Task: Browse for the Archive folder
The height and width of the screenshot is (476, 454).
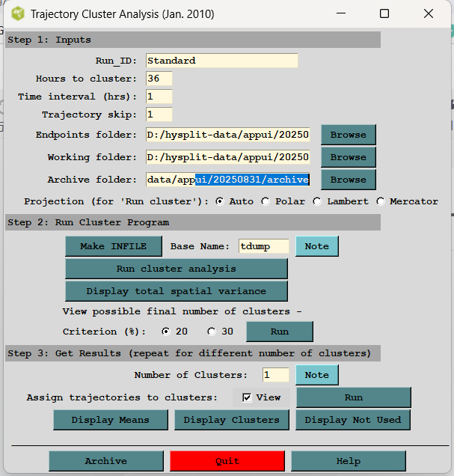Action: pyautogui.click(x=348, y=180)
